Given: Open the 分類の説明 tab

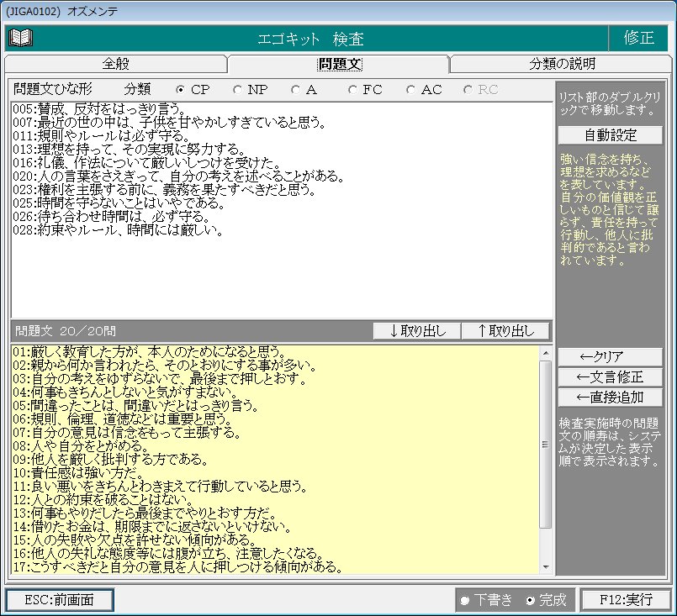Looking at the screenshot, I should 562,64.
